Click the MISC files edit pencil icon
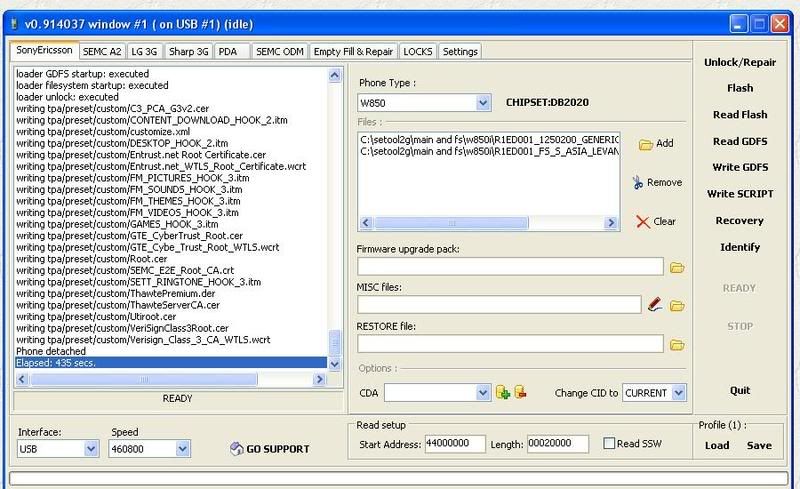 pyautogui.click(x=655, y=305)
